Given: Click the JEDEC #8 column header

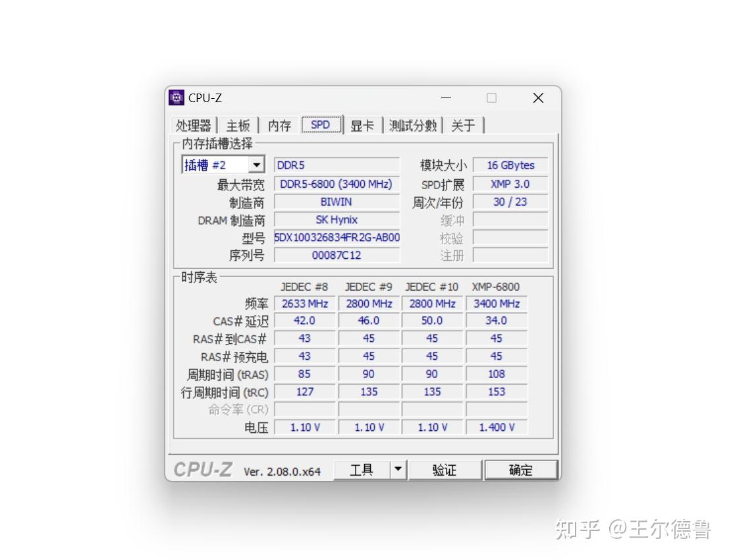Looking at the screenshot, I should (x=304, y=287).
